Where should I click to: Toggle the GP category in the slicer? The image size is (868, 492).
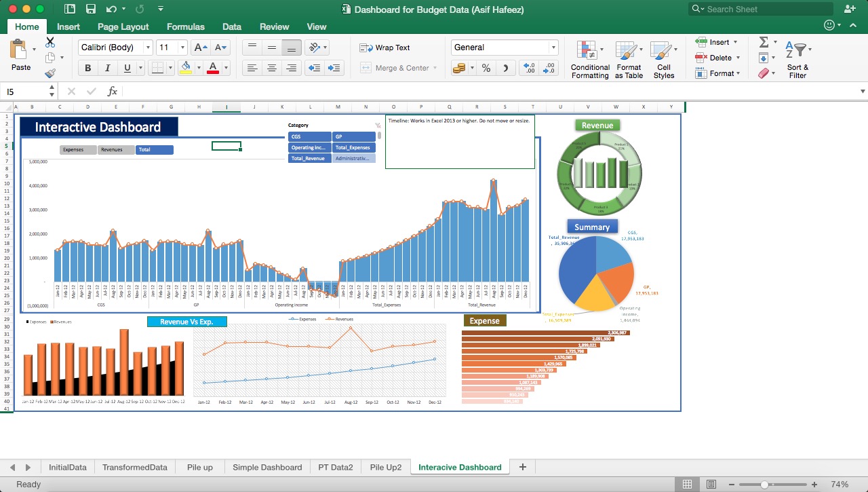(x=353, y=136)
